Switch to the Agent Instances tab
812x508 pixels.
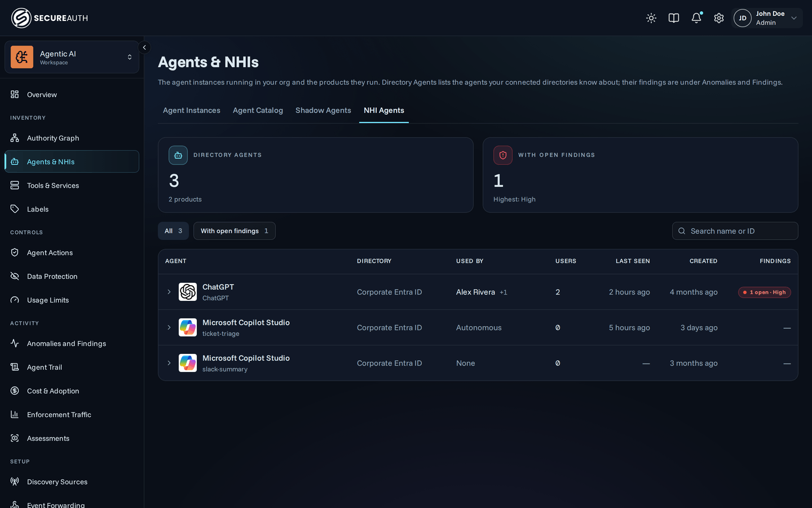tap(192, 110)
